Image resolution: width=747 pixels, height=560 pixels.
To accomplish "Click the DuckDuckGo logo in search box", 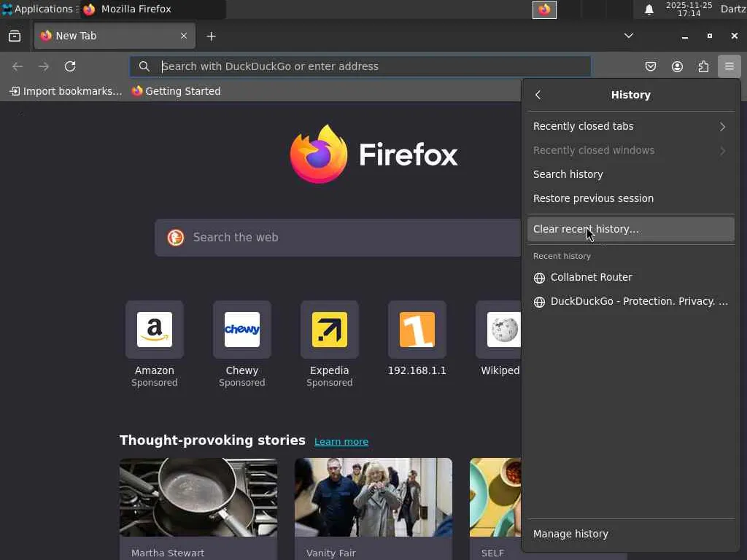I will click(175, 237).
